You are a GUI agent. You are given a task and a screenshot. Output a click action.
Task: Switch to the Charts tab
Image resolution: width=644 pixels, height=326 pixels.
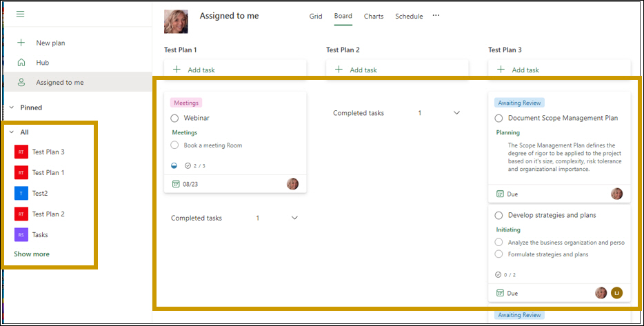(x=374, y=17)
